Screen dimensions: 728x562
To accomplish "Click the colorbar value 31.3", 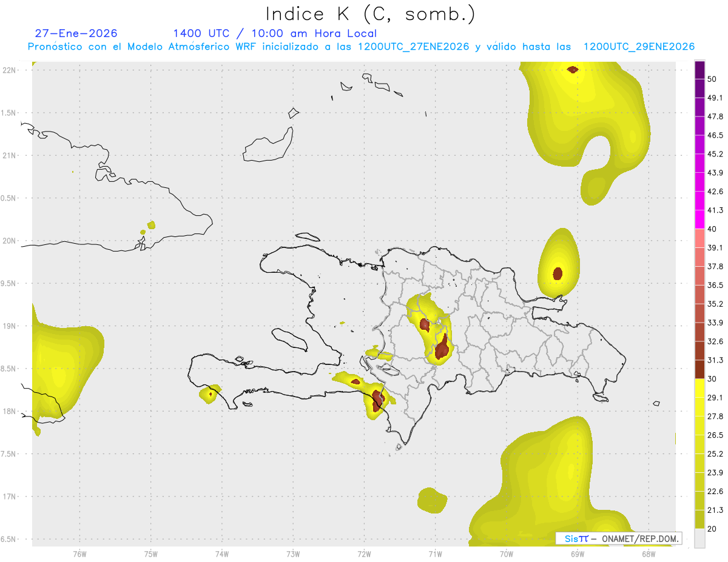I will [x=715, y=360].
